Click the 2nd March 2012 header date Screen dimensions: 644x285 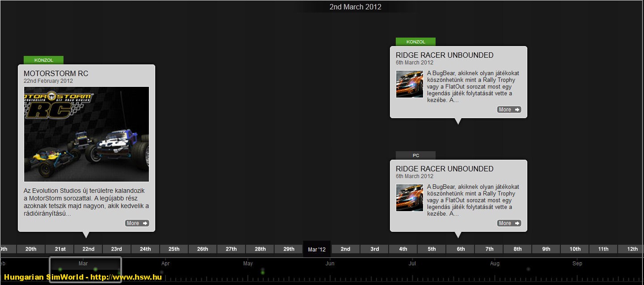355,7
